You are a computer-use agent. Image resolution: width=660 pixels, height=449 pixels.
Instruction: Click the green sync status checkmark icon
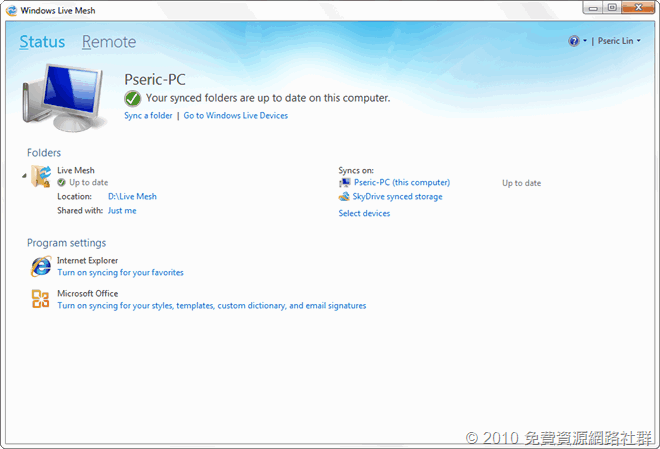[x=133, y=98]
